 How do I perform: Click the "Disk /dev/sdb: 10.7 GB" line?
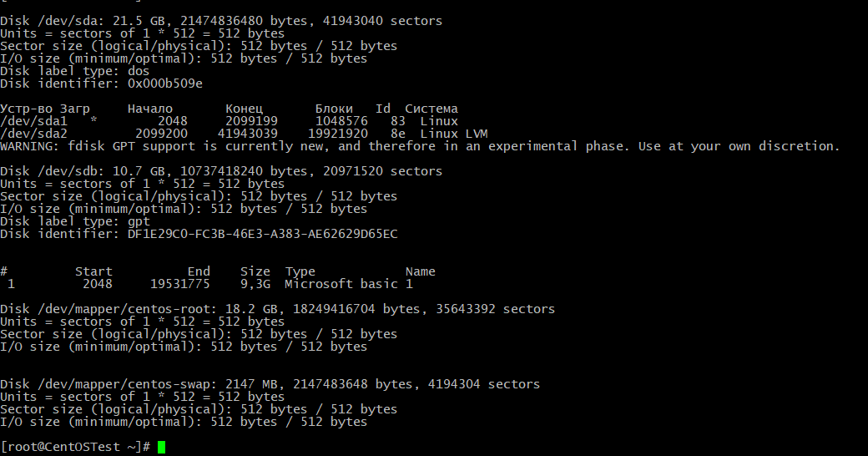(x=221, y=171)
